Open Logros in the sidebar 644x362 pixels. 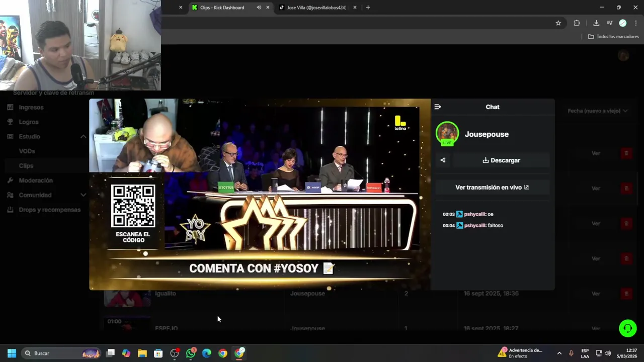[x=29, y=122]
